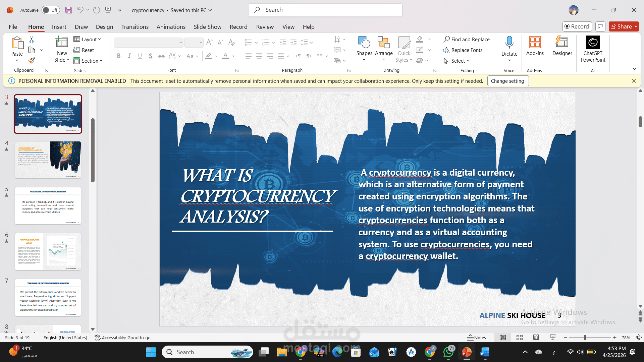Click the Change setting button

click(x=507, y=81)
